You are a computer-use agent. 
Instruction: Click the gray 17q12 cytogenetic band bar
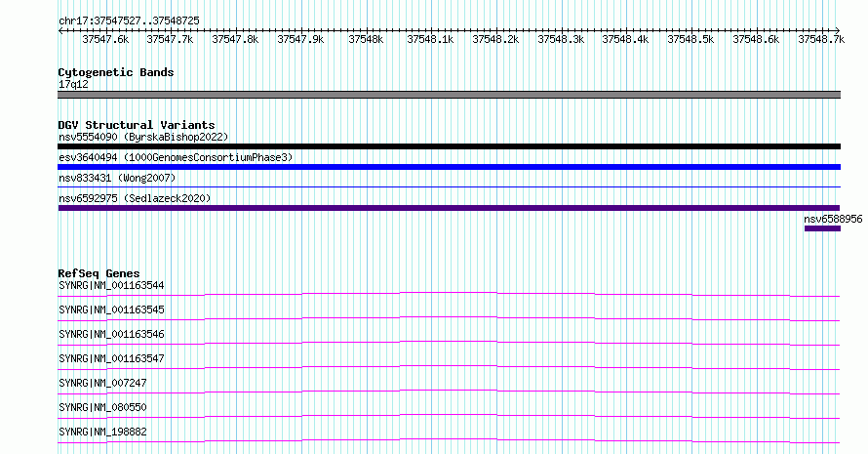449,95
